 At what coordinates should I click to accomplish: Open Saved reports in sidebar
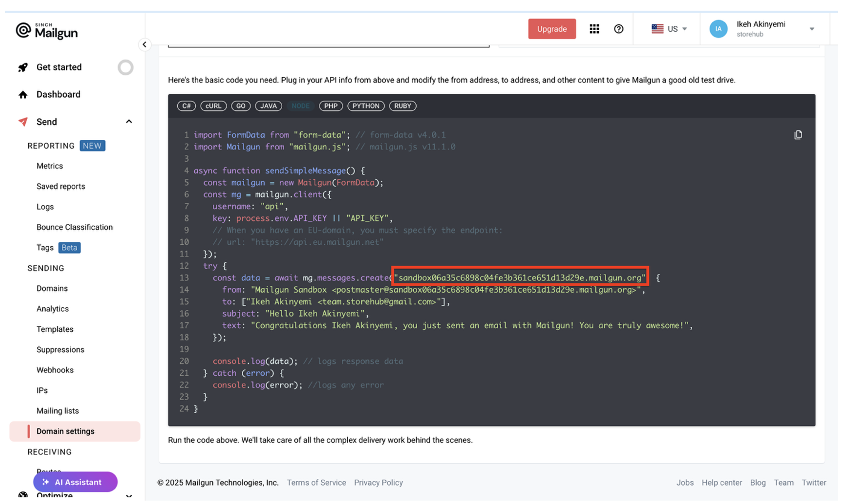click(61, 186)
